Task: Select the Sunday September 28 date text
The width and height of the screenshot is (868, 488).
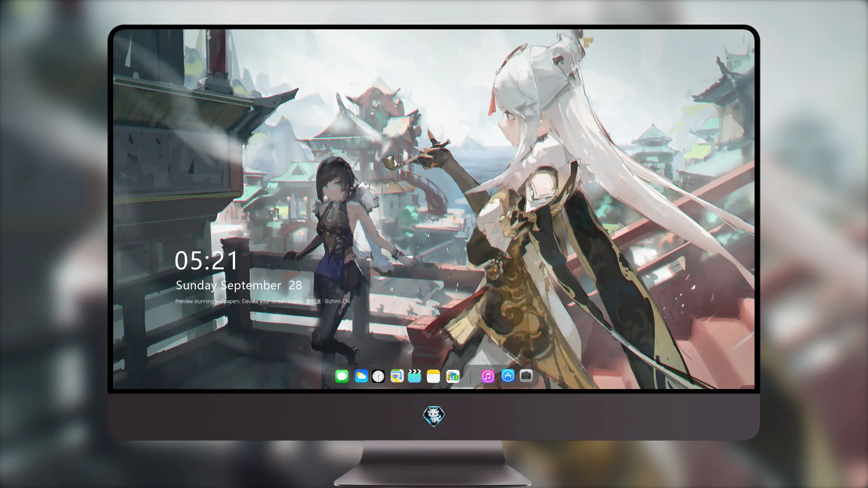Action: tap(238, 285)
